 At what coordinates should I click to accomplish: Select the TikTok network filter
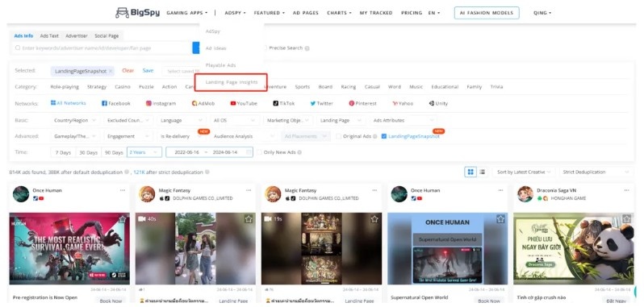(x=284, y=103)
